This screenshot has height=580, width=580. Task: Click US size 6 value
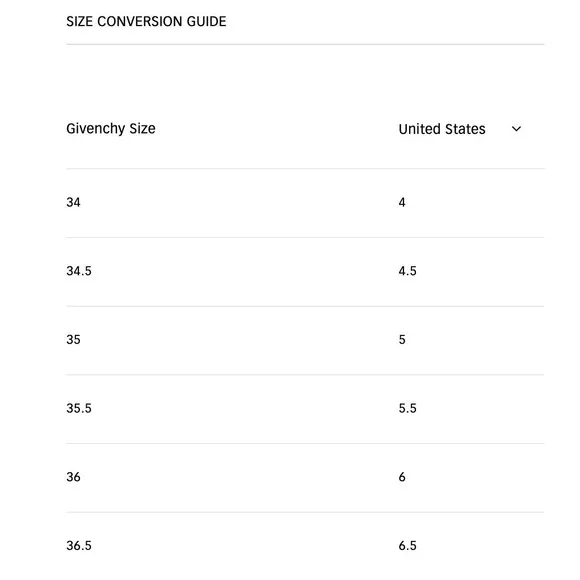tap(402, 478)
